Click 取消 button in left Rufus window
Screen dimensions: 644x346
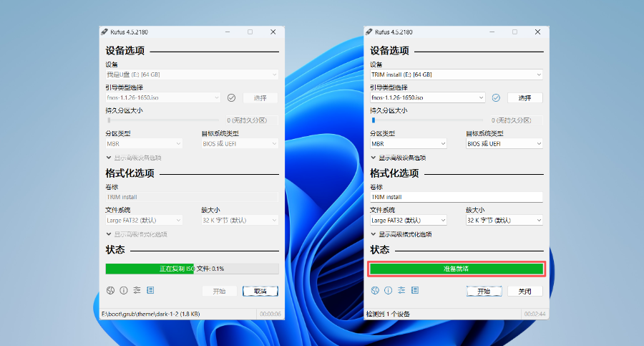[260, 292]
